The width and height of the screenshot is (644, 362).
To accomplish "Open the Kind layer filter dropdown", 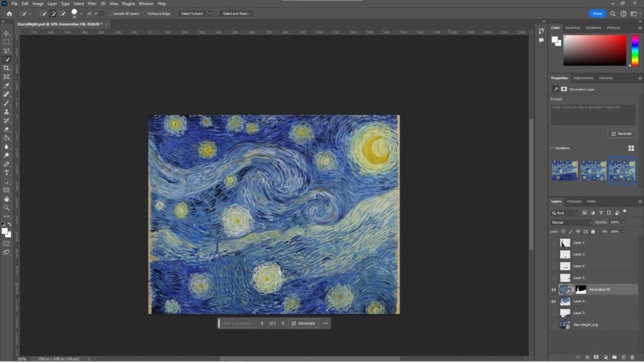I will (564, 213).
